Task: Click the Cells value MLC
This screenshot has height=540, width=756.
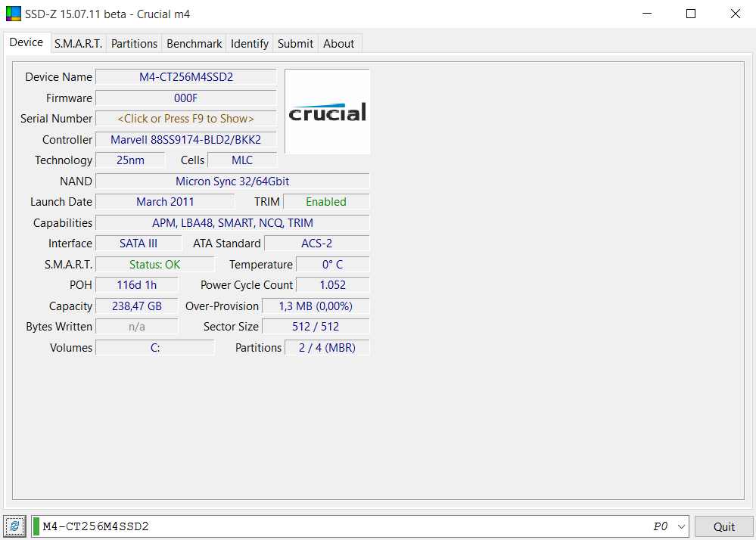Action: pyautogui.click(x=242, y=160)
